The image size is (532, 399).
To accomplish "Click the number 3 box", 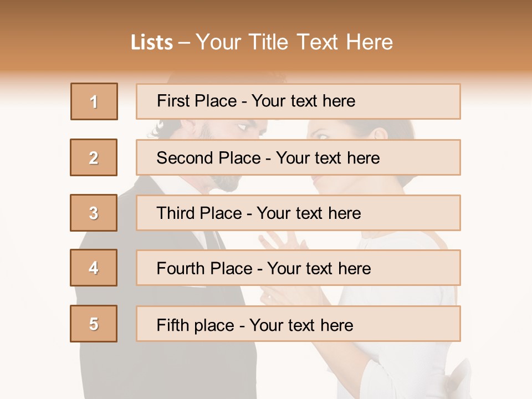I will [x=94, y=213].
